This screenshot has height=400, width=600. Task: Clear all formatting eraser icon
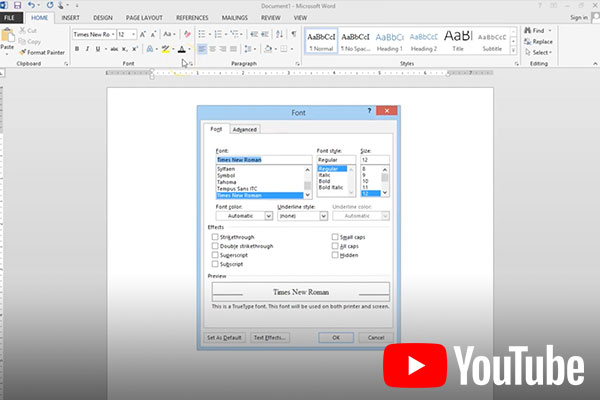pyautogui.click(x=187, y=34)
